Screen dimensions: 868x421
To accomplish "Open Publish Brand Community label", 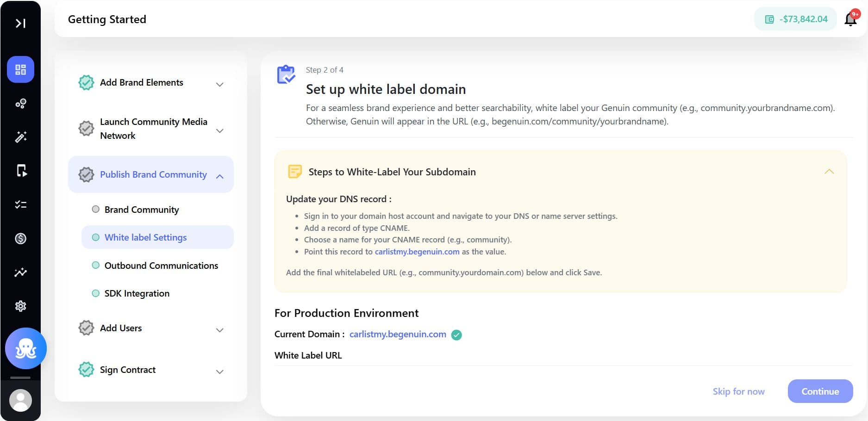I will (x=153, y=174).
